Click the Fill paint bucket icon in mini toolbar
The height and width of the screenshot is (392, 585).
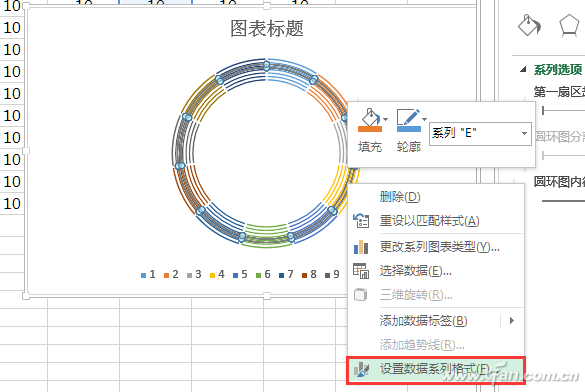point(370,120)
